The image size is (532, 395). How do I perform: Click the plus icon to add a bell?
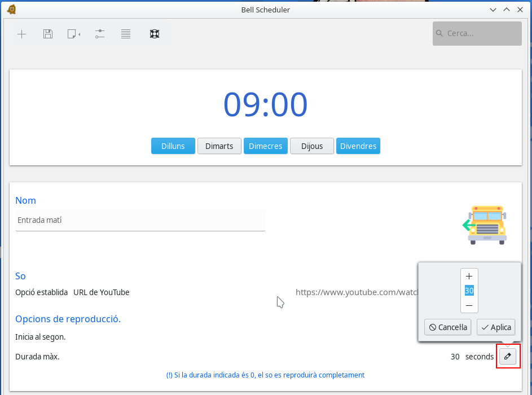[x=21, y=34]
